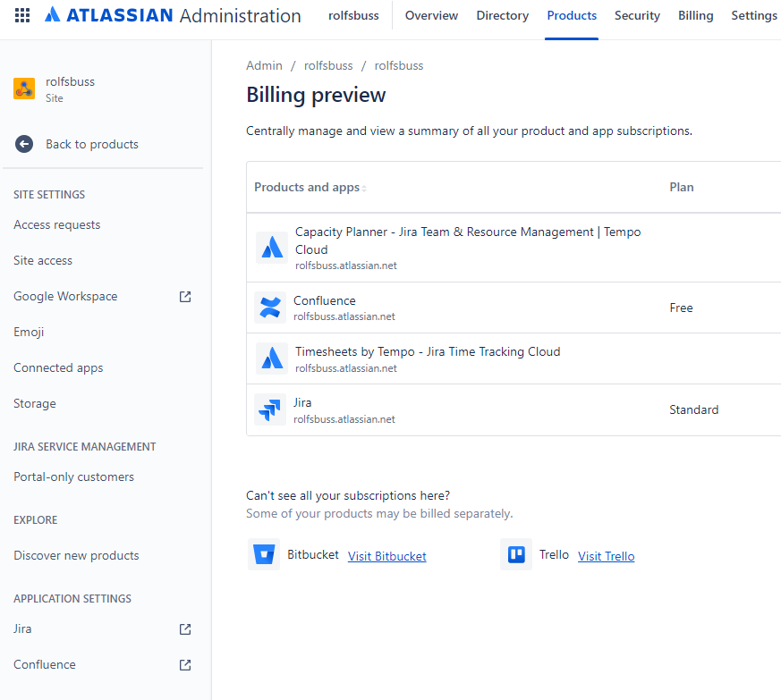The width and height of the screenshot is (781, 700).
Task: Open Portal-only customers
Action: coord(73,477)
